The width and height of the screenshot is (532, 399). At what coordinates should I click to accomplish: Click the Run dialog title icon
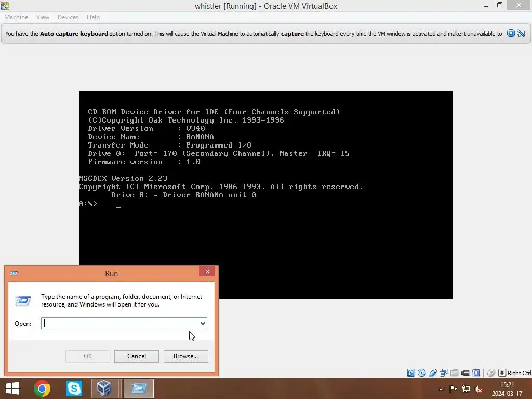[x=14, y=273]
